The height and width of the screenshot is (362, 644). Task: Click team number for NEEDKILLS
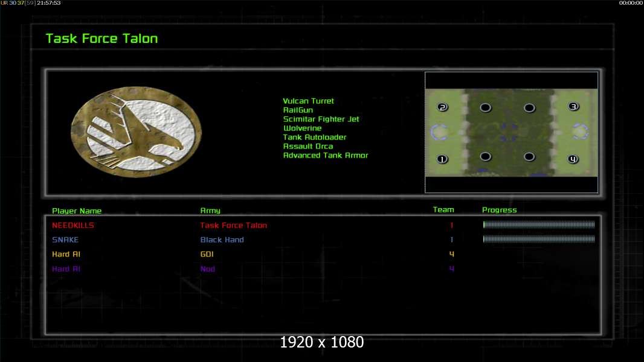pos(452,225)
